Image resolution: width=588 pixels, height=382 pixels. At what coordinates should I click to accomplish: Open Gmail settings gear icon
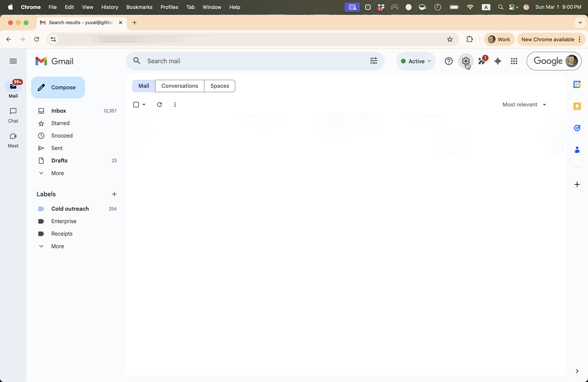click(465, 61)
